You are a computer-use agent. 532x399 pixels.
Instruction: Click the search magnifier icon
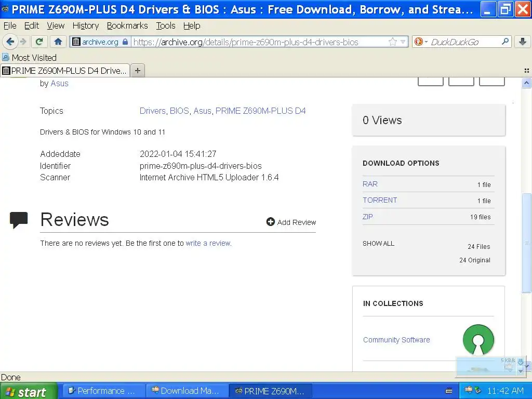coord(505,42)
